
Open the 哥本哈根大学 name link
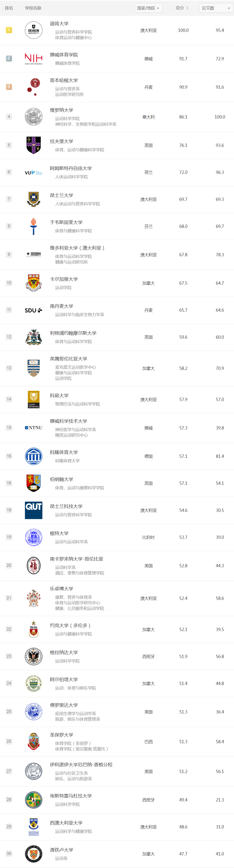coord(64,81)
